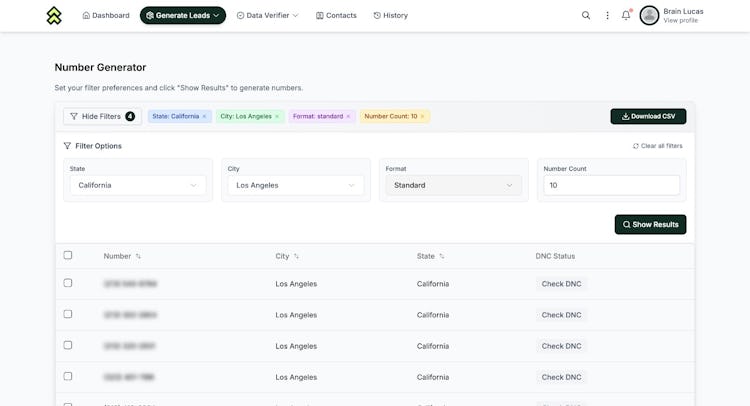The height and width of the screenshot is (406, 750).
Task: Click the app logo icon
Action: coord(54,15)
